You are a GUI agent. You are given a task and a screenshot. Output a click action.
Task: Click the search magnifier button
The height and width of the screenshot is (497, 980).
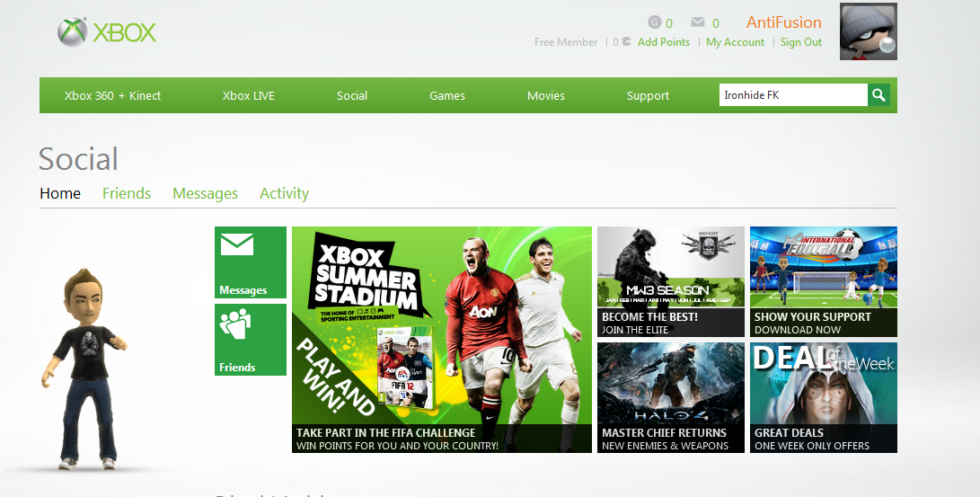pyautogui.click(x=878, y=95)
